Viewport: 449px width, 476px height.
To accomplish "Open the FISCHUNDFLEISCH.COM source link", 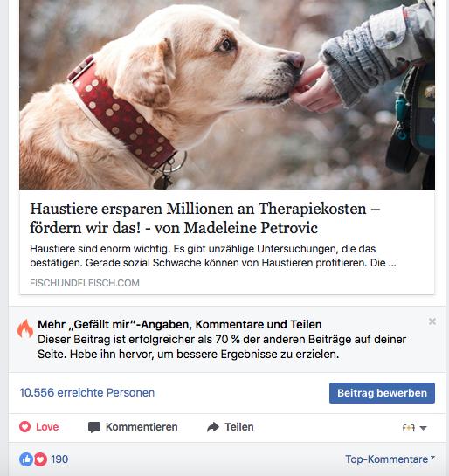I will coord(85,283).
